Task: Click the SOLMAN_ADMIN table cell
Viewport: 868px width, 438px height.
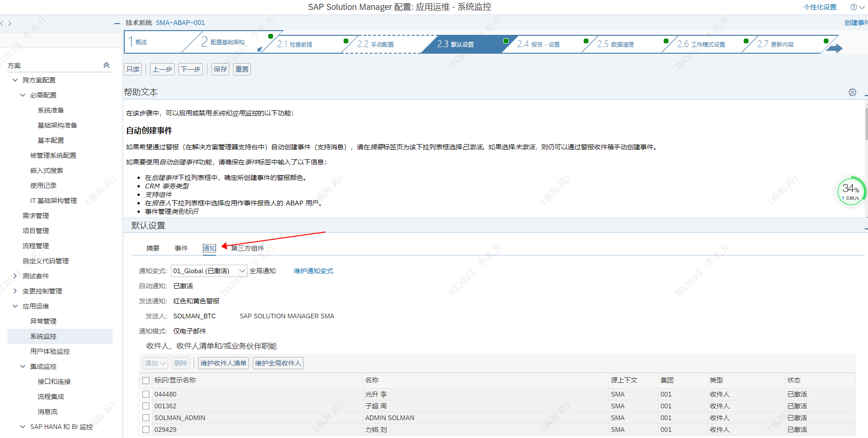Action: point(180,418)
